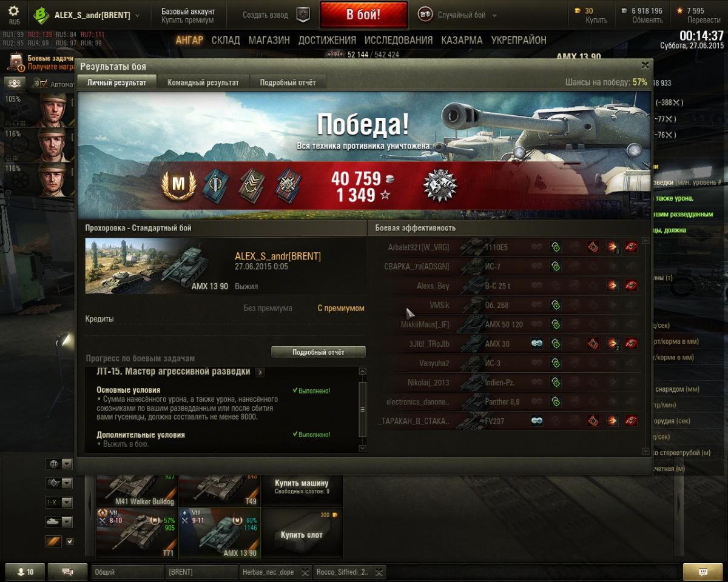
Task: Click the platoon badge beside Создать взвод
Action: click(x=303, y=15)
